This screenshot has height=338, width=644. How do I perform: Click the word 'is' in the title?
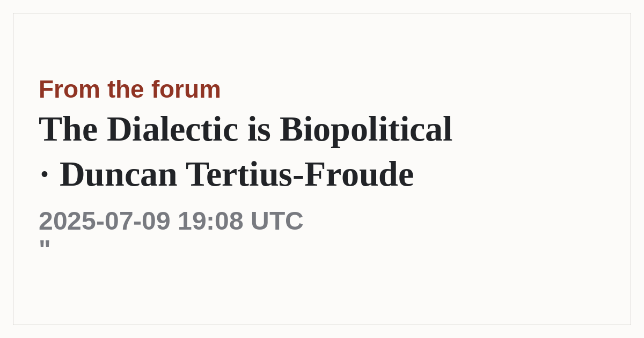pyautogui.click(x=259, y=129)
